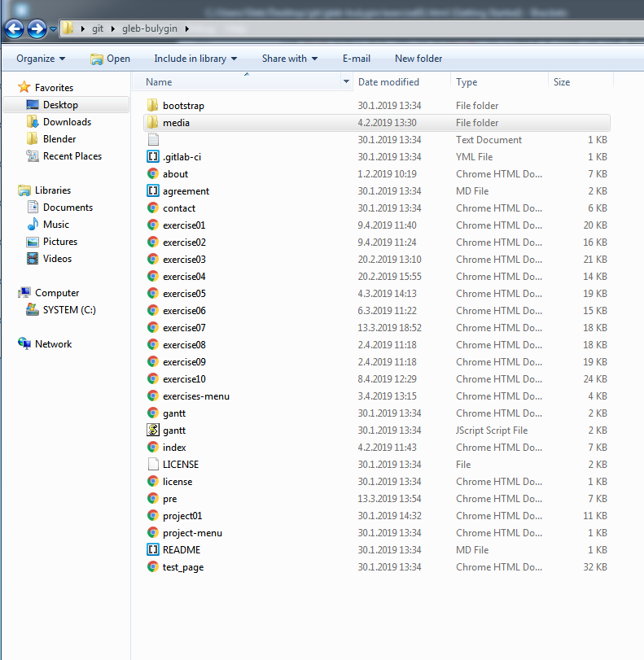Select Network in navigation pane
The width and height of the screenshot is (644, 660).
pos(53,344)
